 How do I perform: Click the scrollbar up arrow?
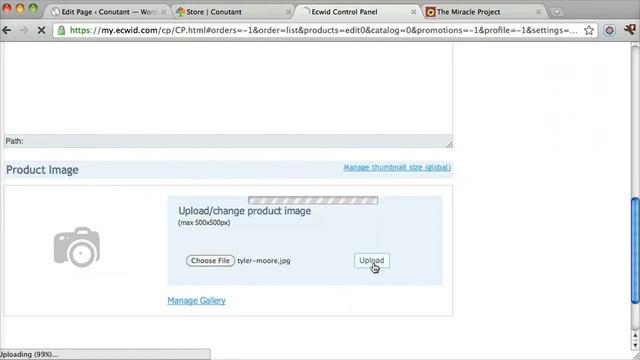[635, 336]
